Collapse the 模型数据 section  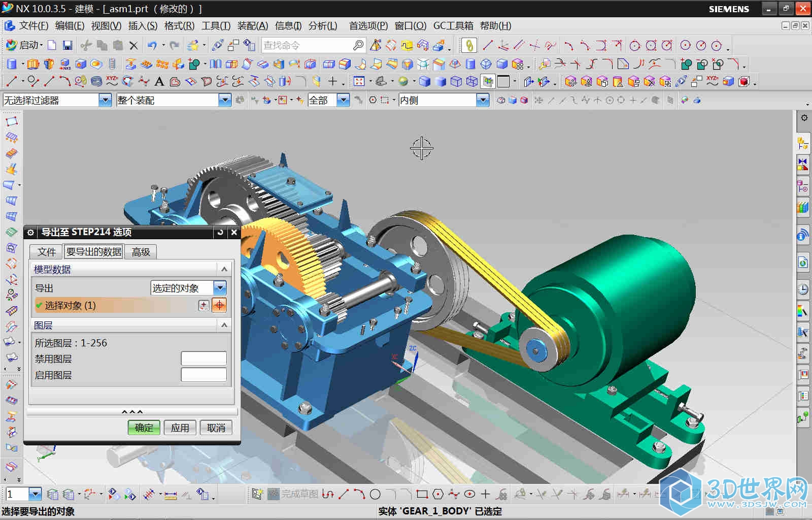(x=224, y=269)
